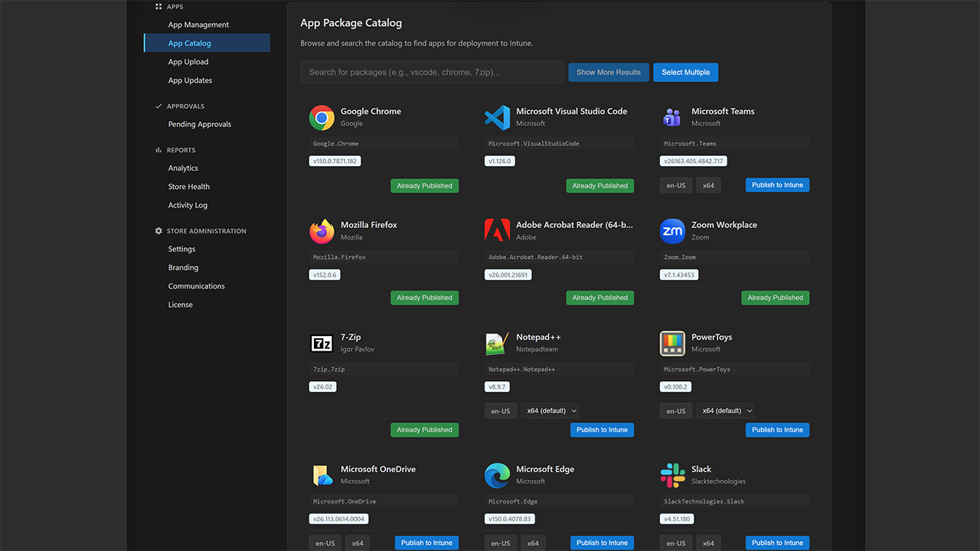Open Notepad++ architecture x64 dropdown
The image size is (980, 551).
click(550, 411)
